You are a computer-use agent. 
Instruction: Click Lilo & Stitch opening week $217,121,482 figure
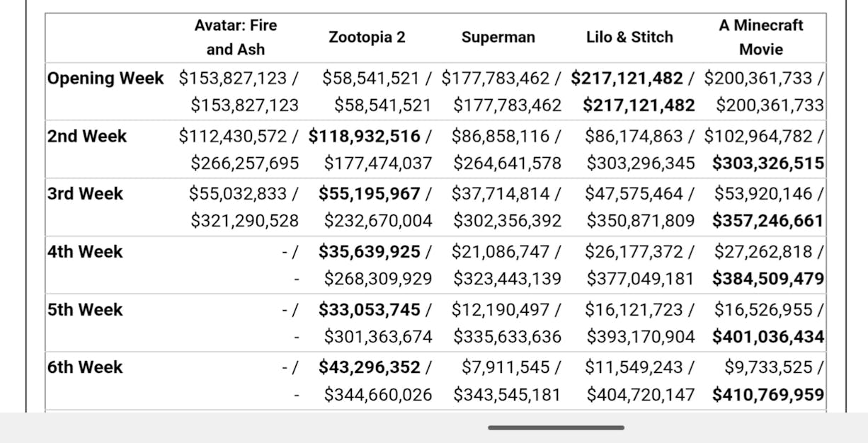627,79
